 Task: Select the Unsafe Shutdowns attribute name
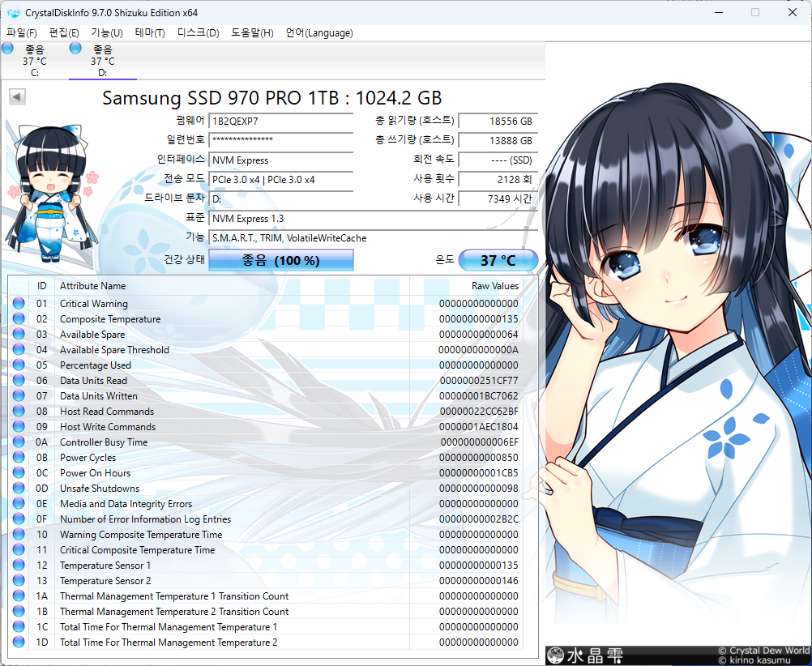(x=100, y=489)
